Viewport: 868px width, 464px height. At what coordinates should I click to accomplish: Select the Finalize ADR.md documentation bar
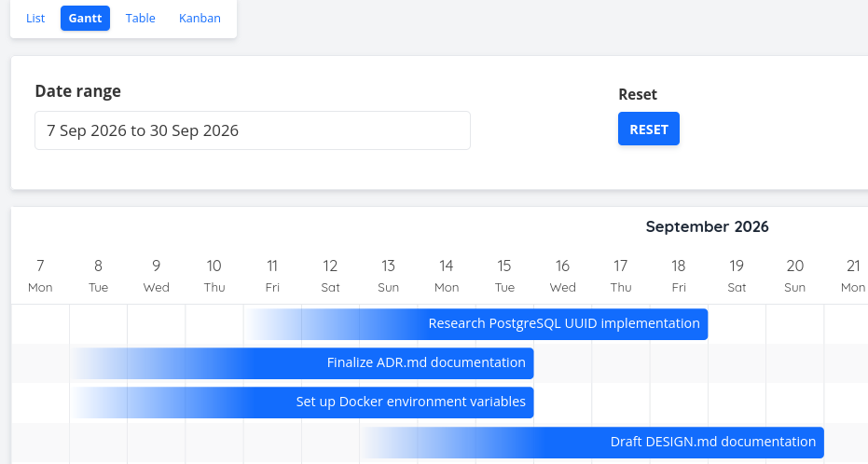(x=302, y=363)
